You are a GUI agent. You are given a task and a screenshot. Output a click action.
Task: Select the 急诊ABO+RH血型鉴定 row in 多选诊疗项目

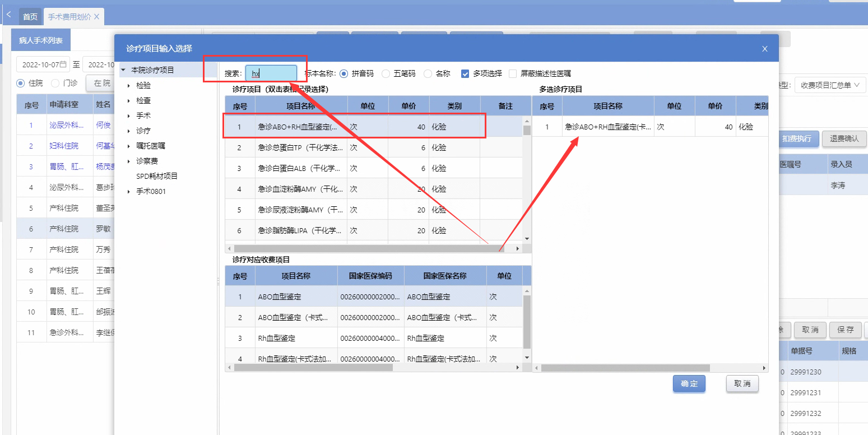[650, 127]
